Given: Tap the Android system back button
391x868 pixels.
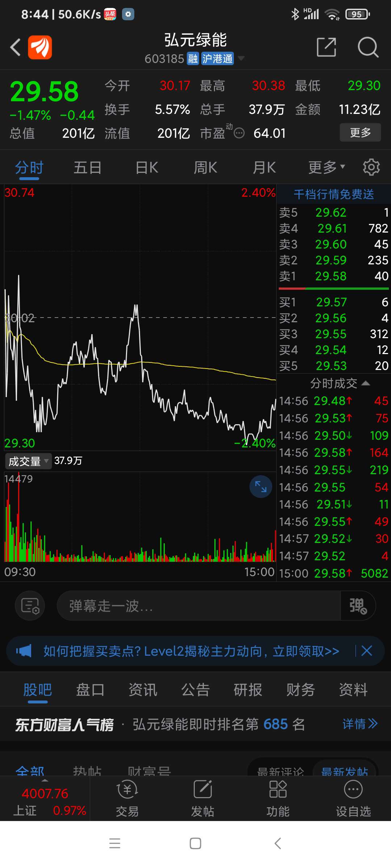Looking at the screenshot, I should point(278,843).
